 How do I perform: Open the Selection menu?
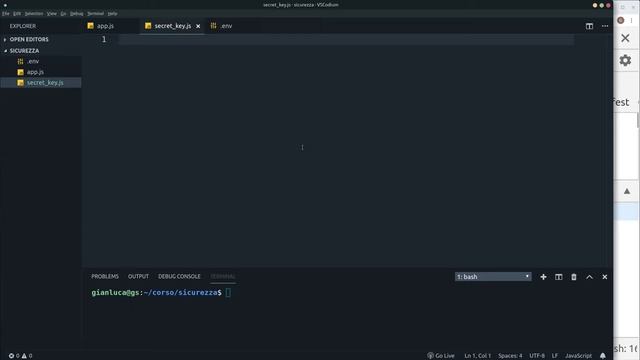[x=34, y=13]
